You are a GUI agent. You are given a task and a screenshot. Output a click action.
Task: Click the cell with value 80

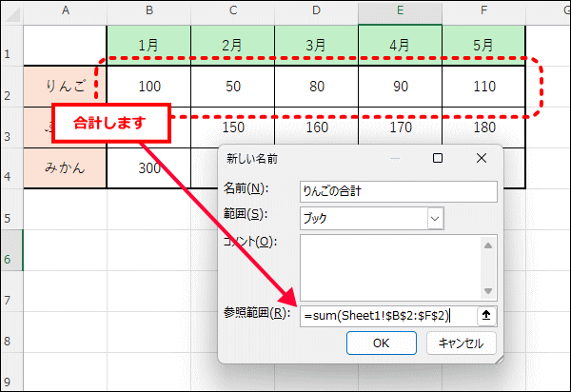coord(317,87)
